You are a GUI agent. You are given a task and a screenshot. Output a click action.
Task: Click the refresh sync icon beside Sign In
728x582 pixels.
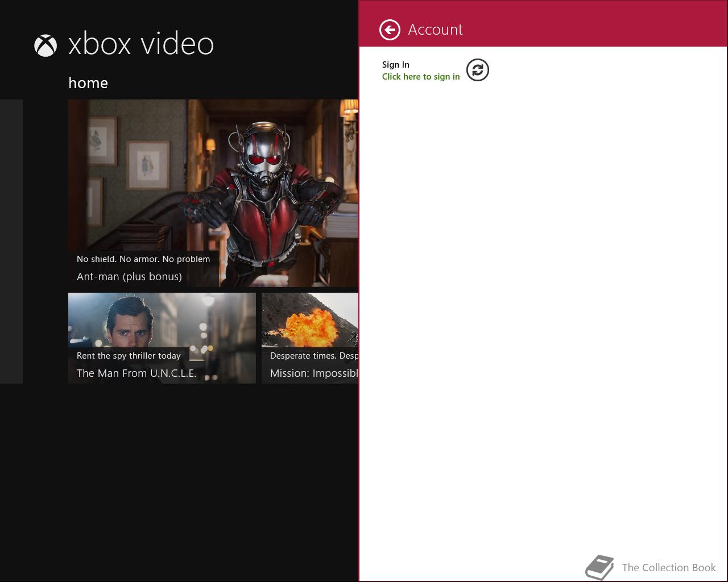478,70
